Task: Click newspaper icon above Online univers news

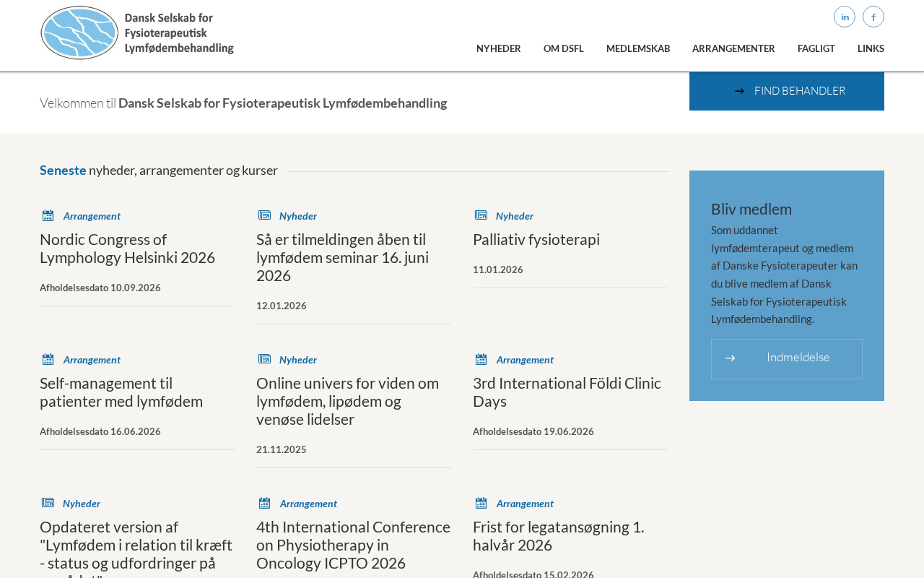Action: [265, 359]
